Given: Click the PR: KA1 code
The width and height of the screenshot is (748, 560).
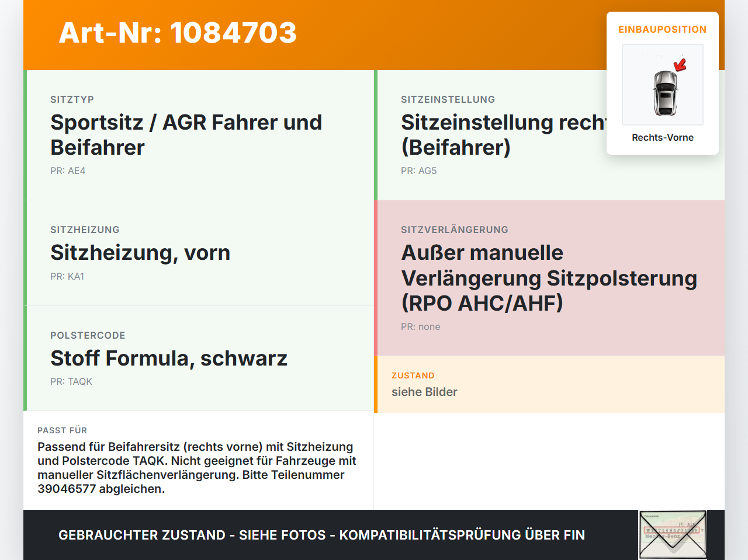Looking at the screenshot, I should (67, 276).
